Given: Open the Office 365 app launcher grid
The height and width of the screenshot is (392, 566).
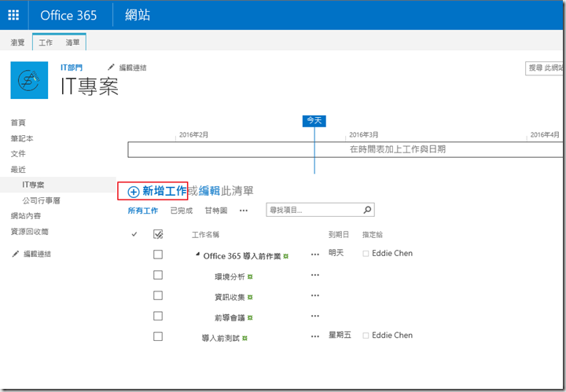Looking at the screenshot, I should 13,15.
